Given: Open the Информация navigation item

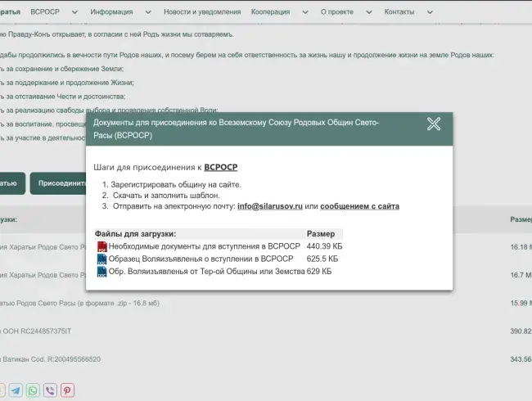Looking at the screenshot, I should pos(111,12).
